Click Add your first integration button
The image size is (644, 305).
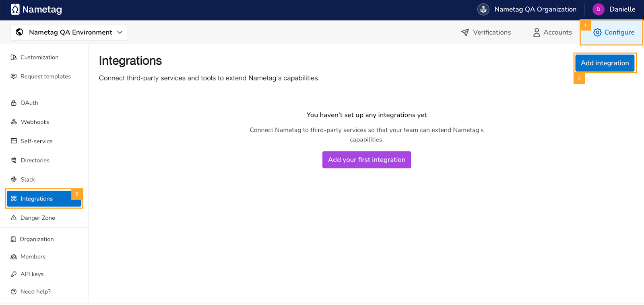click(x=366, y=160)
